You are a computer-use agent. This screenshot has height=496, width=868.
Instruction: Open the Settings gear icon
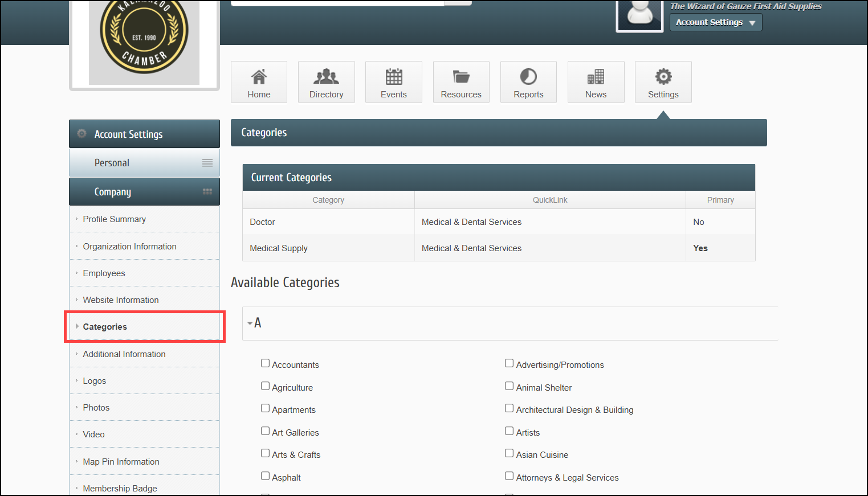tap(663, 77)
